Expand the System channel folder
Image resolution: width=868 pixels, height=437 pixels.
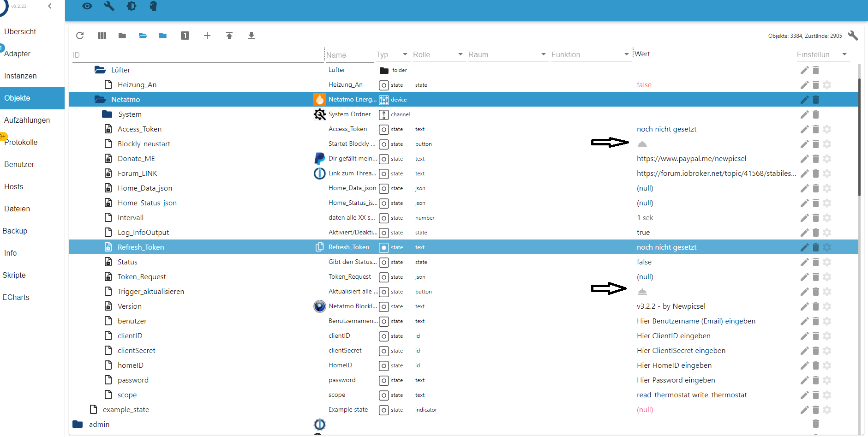107,114
